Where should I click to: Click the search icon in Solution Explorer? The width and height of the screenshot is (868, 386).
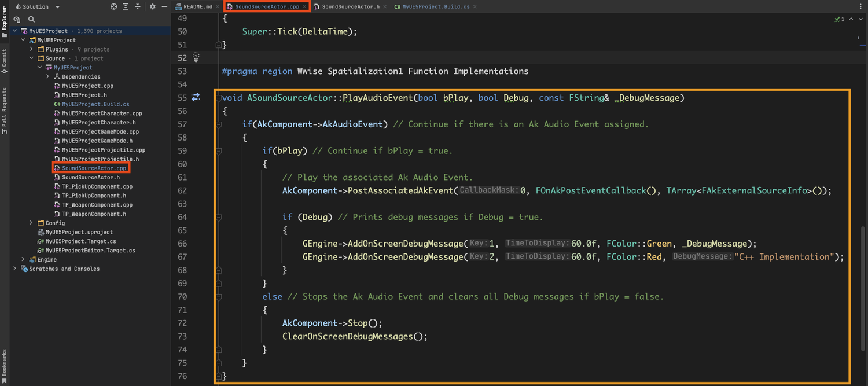pos(31,19)
